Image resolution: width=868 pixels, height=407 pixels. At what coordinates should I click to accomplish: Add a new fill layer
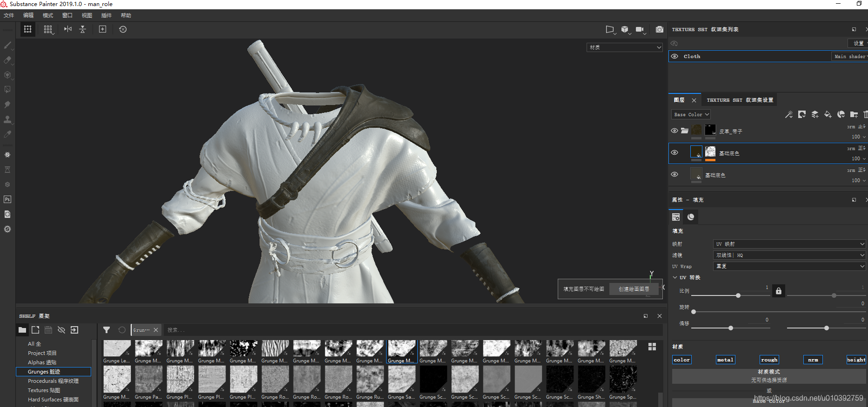(x=828, y=114)
